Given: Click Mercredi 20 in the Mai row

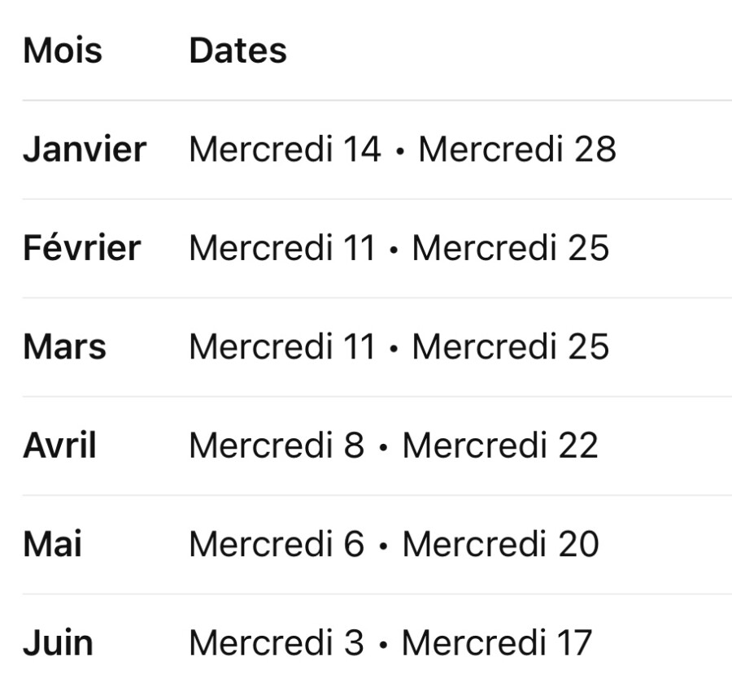Looking at the screenshot, I should click(x=500, y=544).
